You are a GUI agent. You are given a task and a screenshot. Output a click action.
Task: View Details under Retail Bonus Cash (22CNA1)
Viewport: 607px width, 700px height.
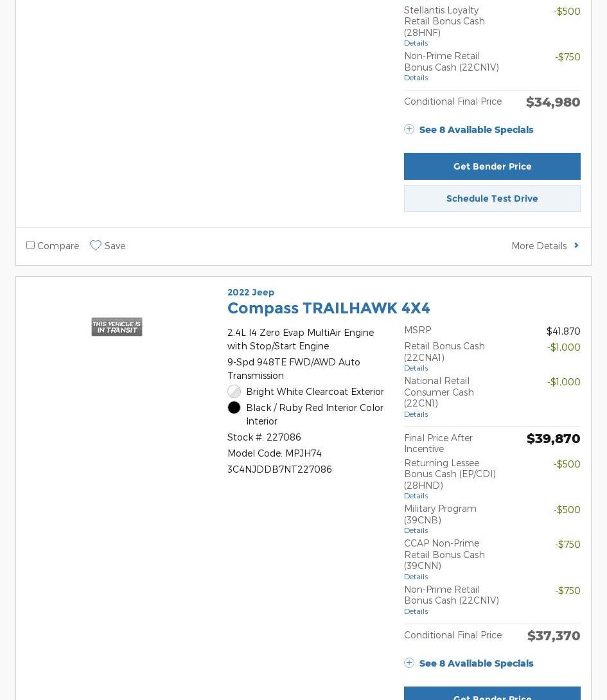(416, 368)
